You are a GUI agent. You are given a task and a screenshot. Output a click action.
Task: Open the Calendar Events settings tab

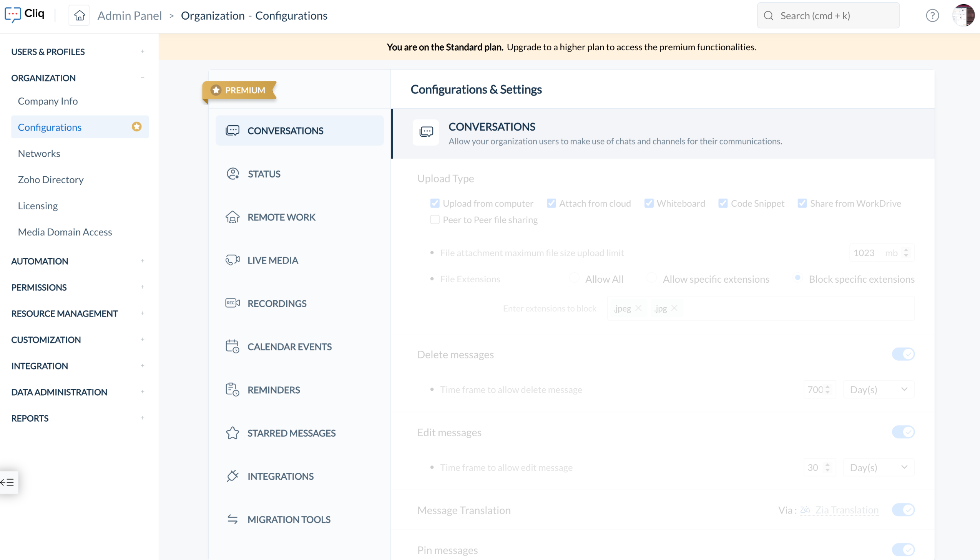(x=289, y=346)
